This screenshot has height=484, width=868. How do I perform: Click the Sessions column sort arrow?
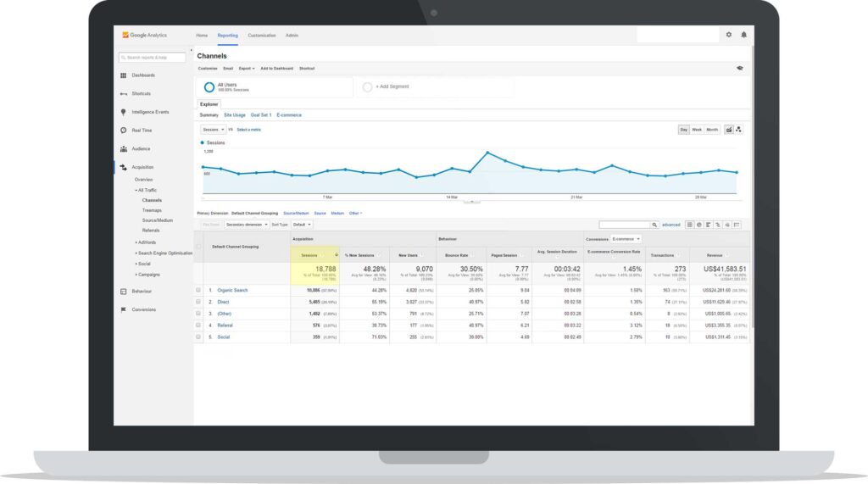(x=336, y=255)
